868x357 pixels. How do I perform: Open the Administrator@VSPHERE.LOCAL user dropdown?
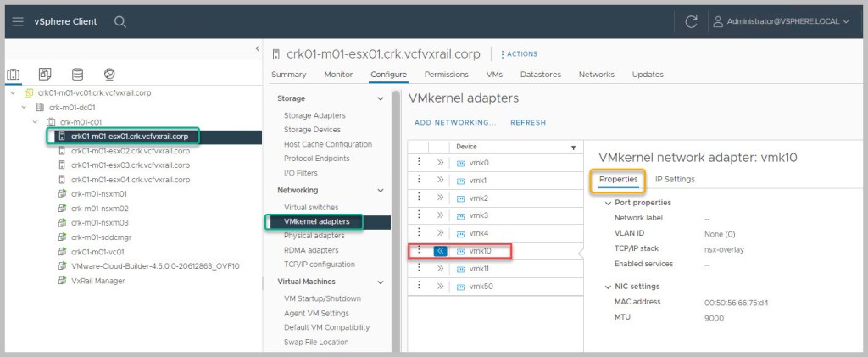(779, 21)
